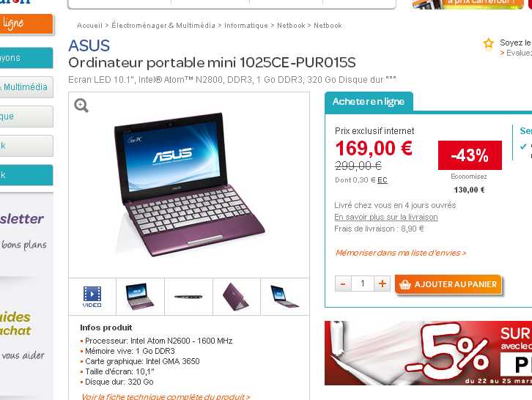Increase quantity with the plus button
Image resolution: width=532 pixels, height=400 pixels.
tap(382, 284)
